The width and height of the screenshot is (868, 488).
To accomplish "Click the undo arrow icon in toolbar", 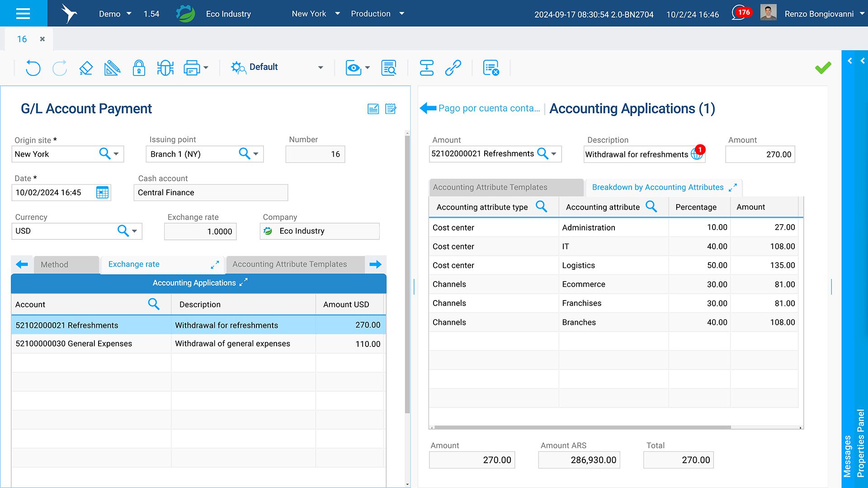I will click(x=33, y=68).
